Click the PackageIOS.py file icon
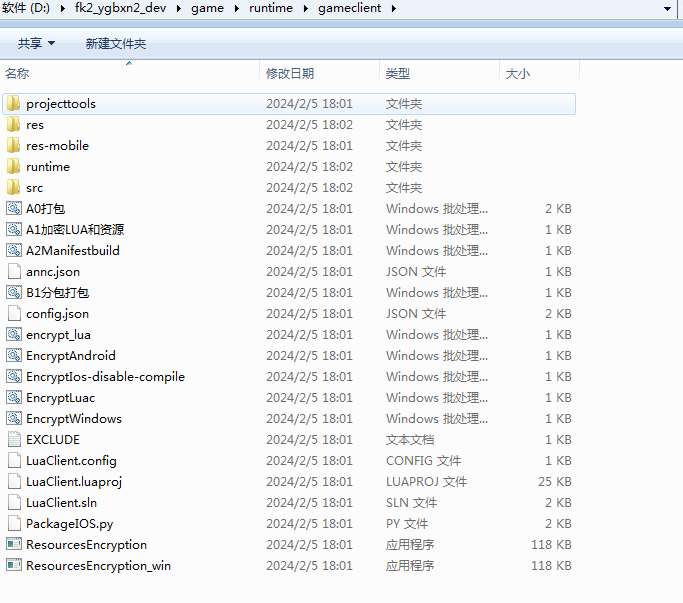The height and width of the screenshot is (603, 683). point(13,524)
